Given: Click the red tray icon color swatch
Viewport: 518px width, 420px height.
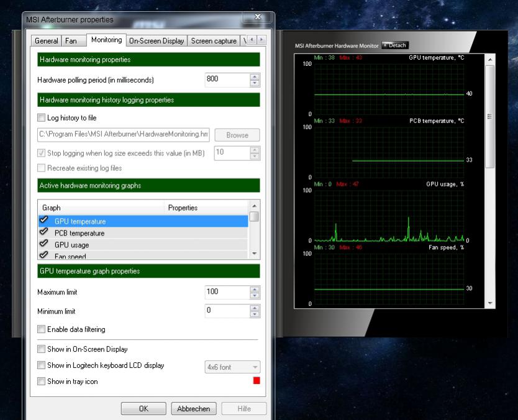Looking at the screenshot, I should (x=257, y=381).
